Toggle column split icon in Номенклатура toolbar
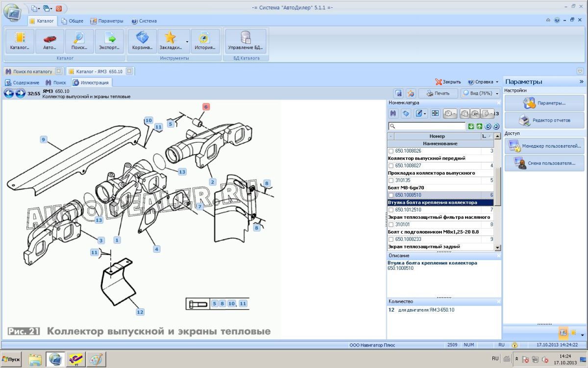588x368 pixels. [x=435, y=113]
